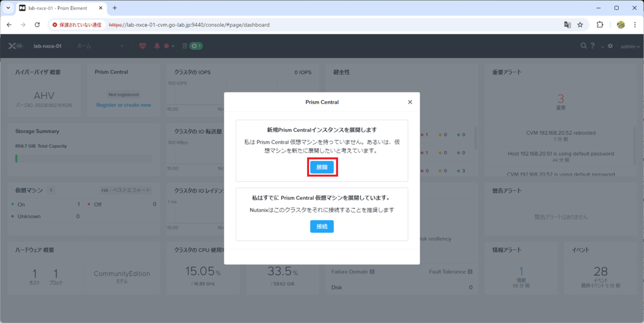Open the Chrome profile avatar
Viewport: 644px width, 323px height.
pyautogui.click(x=621, y=25)
